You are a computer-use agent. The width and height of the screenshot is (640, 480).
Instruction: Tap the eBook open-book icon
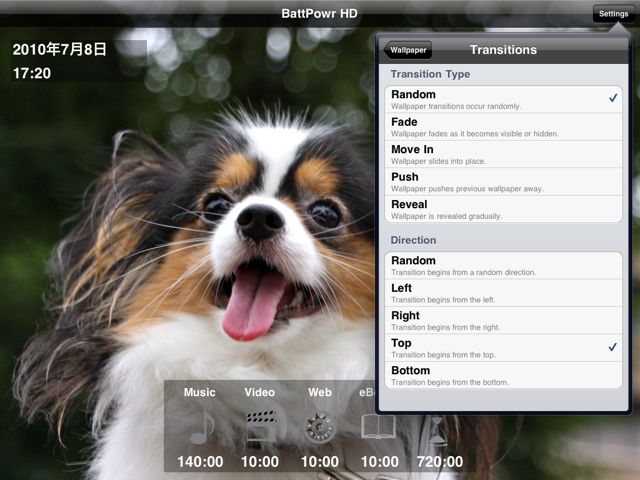[378, 427]
